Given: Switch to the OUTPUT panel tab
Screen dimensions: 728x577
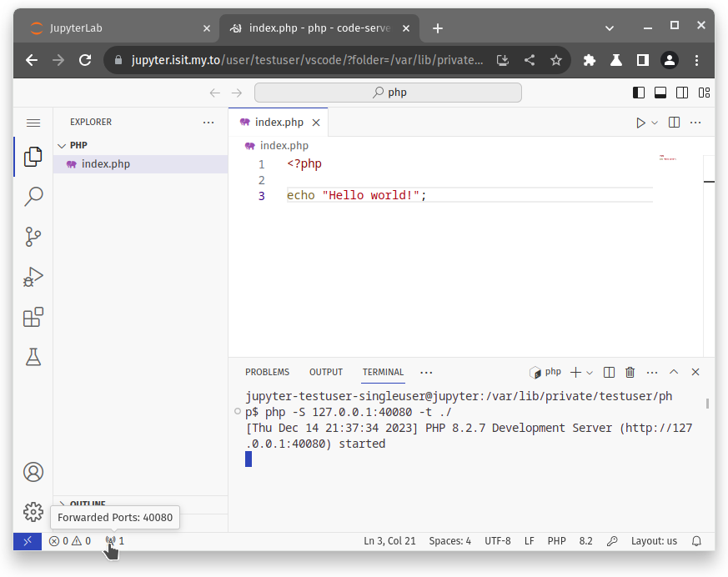Looking at the screenshot, I should click(326, 372).
